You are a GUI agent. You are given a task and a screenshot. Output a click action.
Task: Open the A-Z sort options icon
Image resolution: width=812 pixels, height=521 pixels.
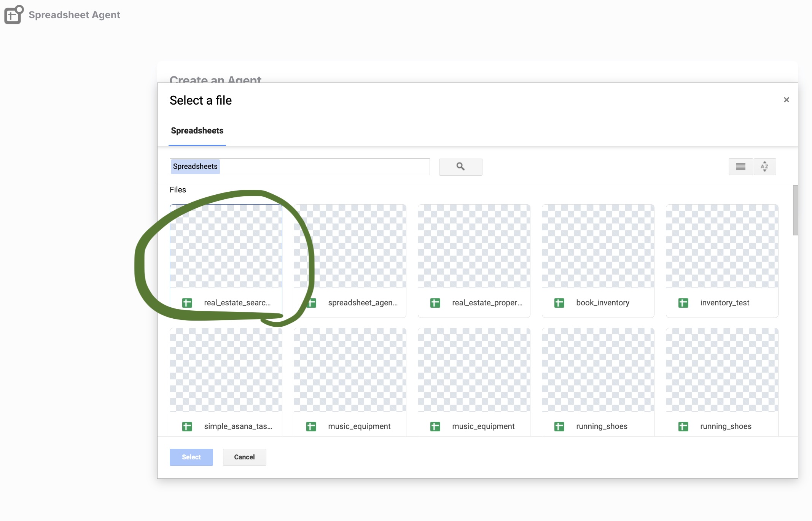764,167
